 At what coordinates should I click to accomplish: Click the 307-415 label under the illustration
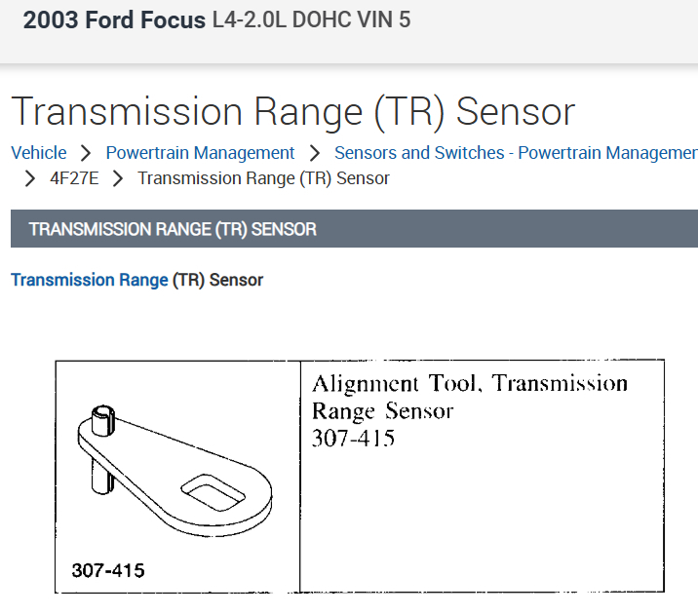(x=108, y=570)
